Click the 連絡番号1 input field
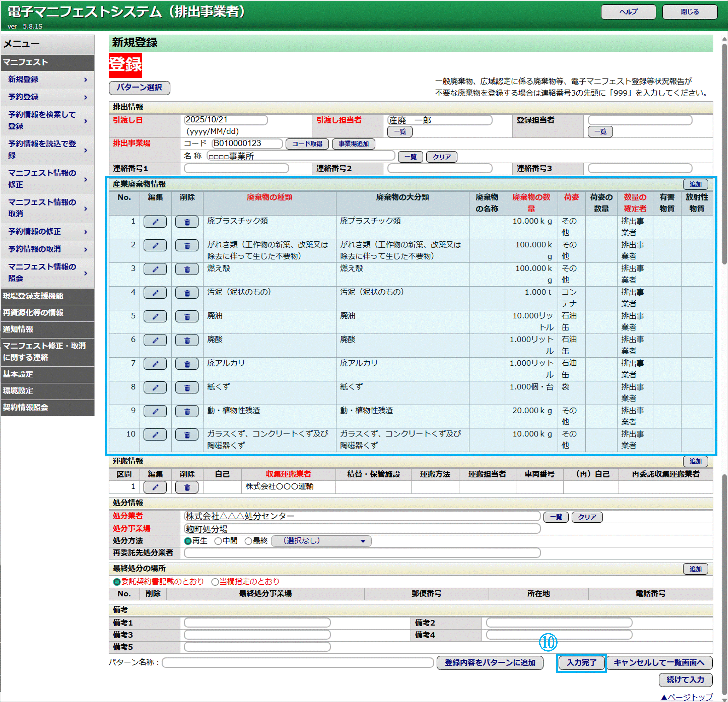The width and height of the screenshot is (728, 702). [x=236, y=168]
